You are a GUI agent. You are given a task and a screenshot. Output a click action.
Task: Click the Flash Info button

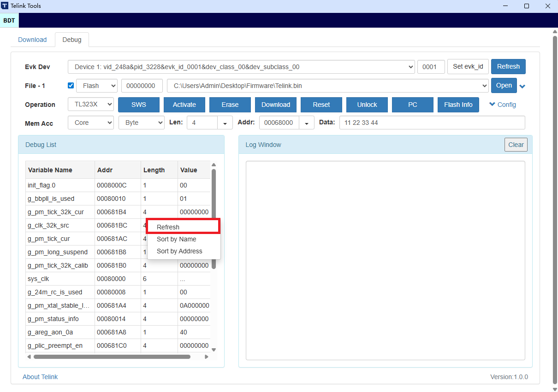point(458,105)
